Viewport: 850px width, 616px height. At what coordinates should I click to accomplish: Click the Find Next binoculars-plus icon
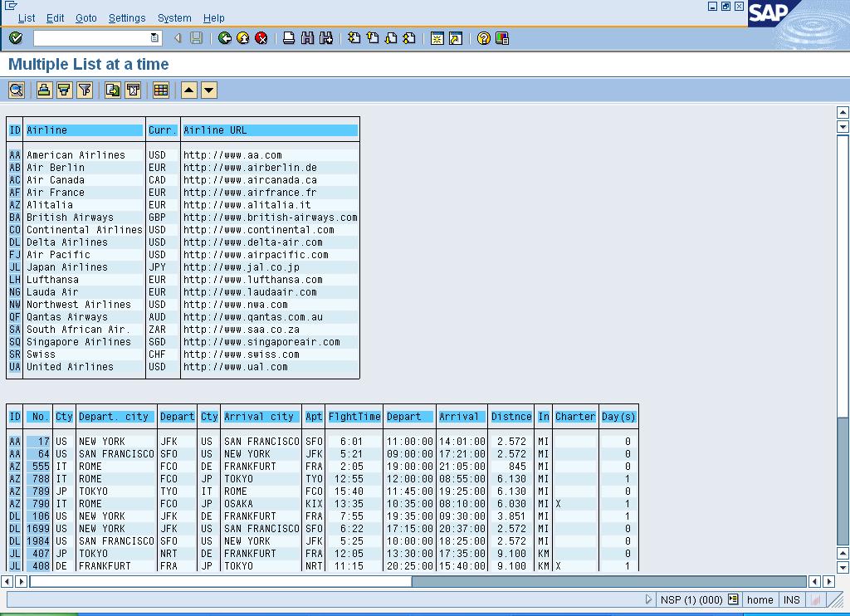325,38
